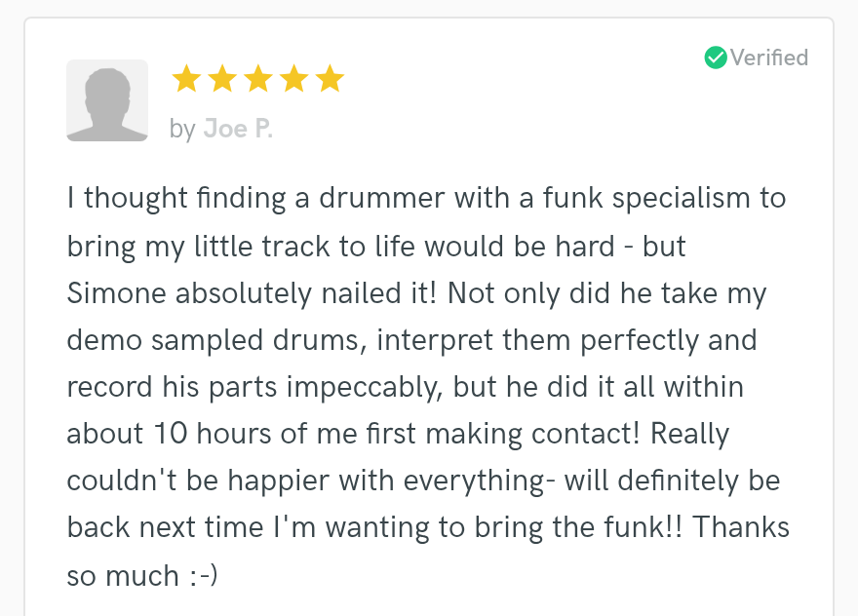Screen dimensions: 858x616
Task: Click the phrase "bring the funk!!"
Action: (578, 528)
